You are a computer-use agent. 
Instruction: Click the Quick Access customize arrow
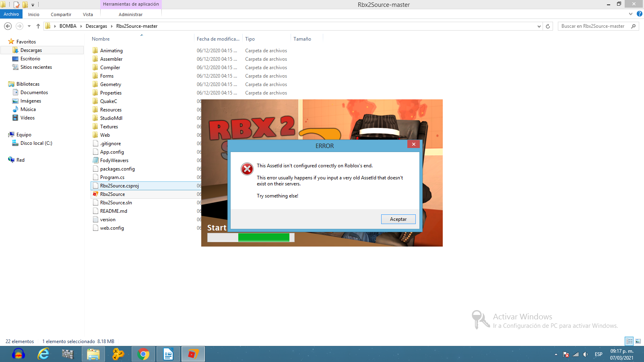tap(33, 4)
